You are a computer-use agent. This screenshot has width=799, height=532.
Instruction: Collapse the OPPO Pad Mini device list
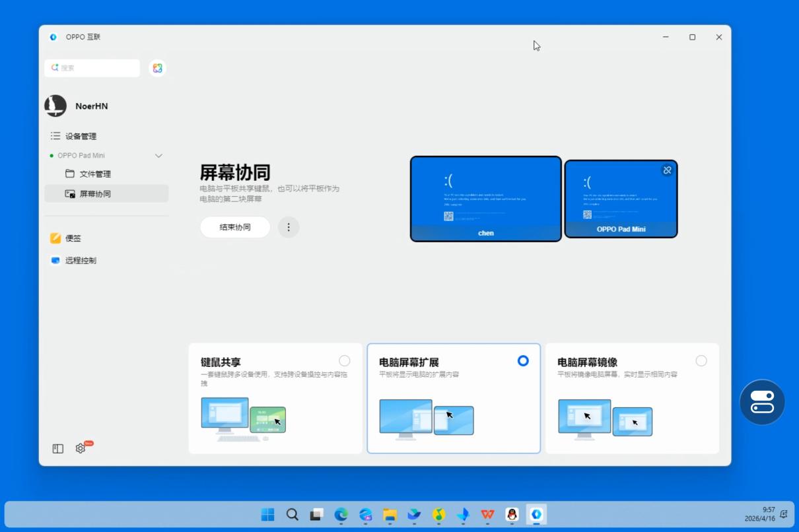pyautogui.click(x=158, y=156)
